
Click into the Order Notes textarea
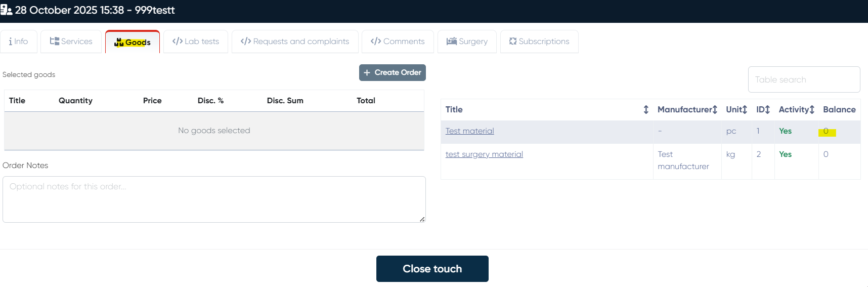pyautogui.click(x=214, y=199)
